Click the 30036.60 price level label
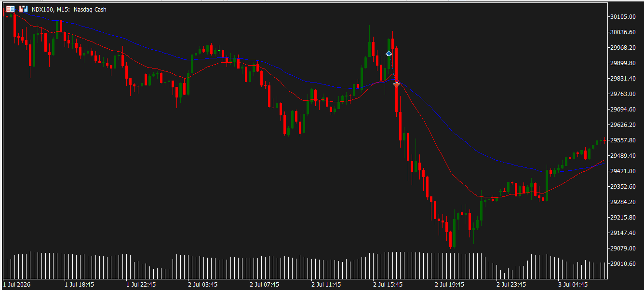644x290 pixels. (623, 32)
